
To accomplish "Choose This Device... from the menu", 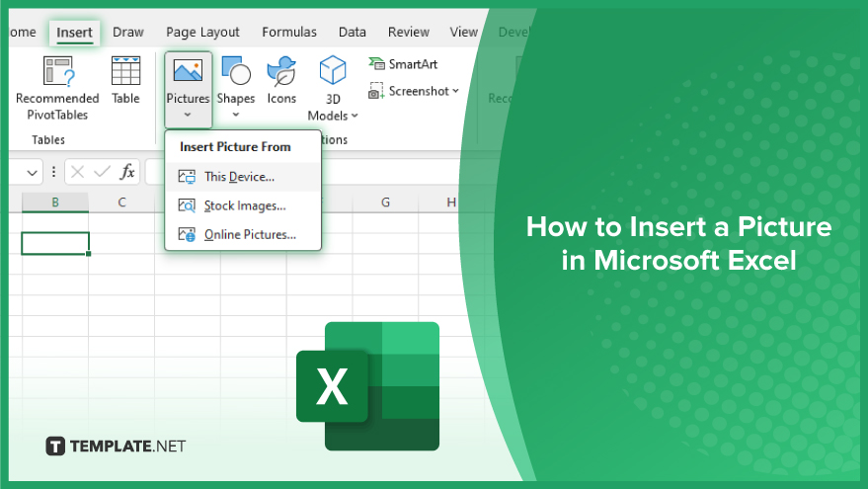I will tap(243, 177).
